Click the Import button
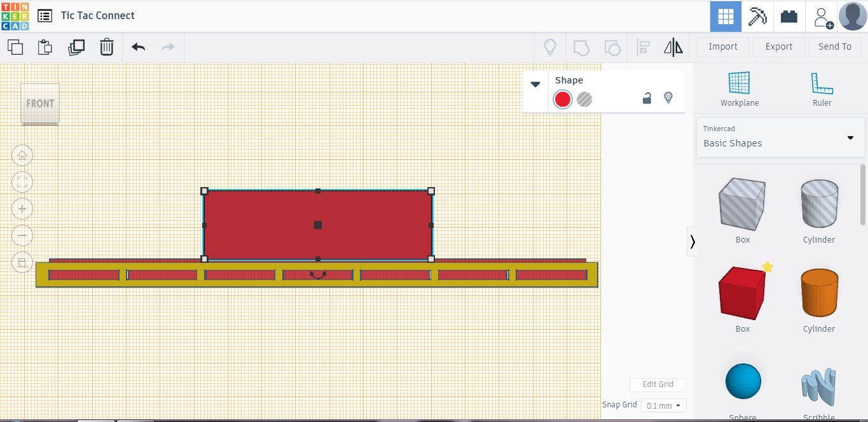This screenshot has width=868, height=422. point(723,46)
